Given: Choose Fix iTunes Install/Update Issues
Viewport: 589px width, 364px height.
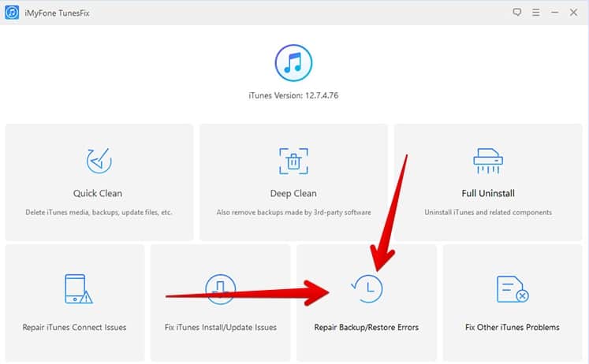Looking at the screenshot, I should pos(221,327).
